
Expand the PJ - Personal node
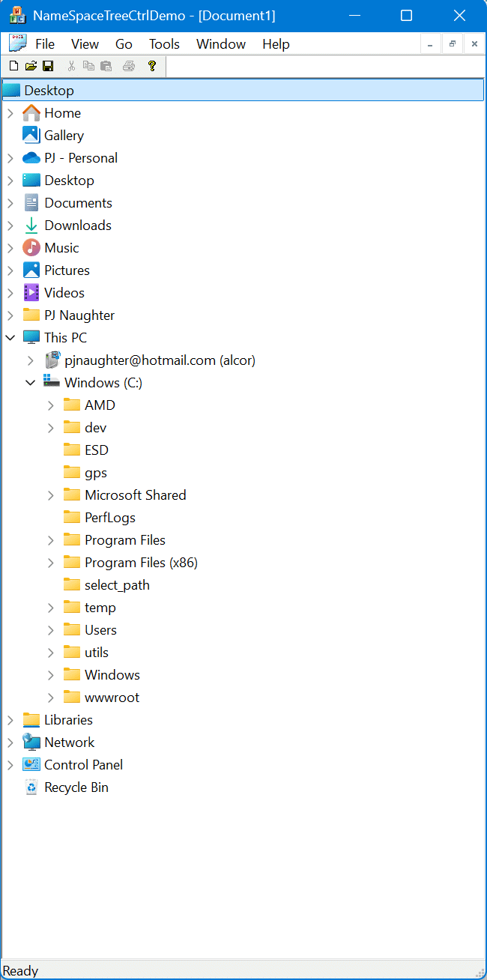point(10,158)
